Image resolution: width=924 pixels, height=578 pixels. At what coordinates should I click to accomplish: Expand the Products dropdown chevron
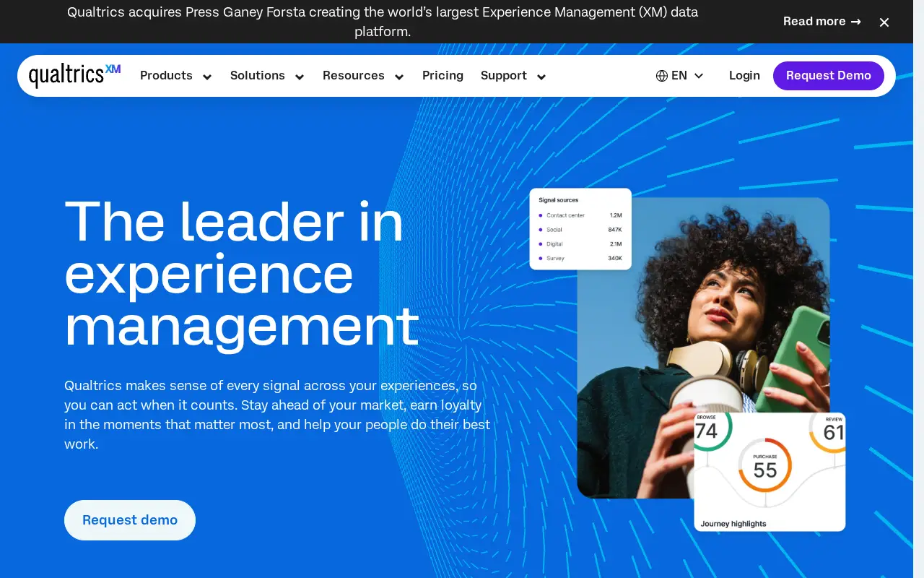(207, 77)
